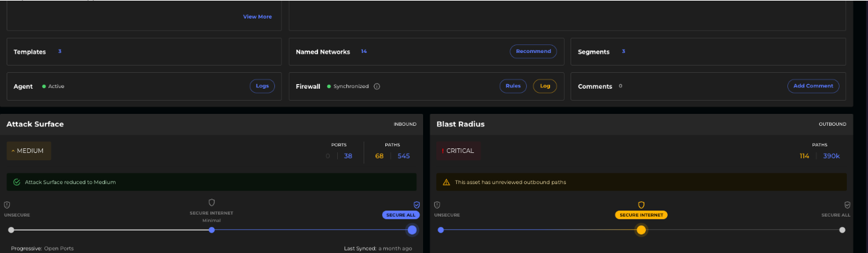Set Attack Surface slider to Secure Internet stop
Viewport: 868px width, 253px height.
coord(212,230)
